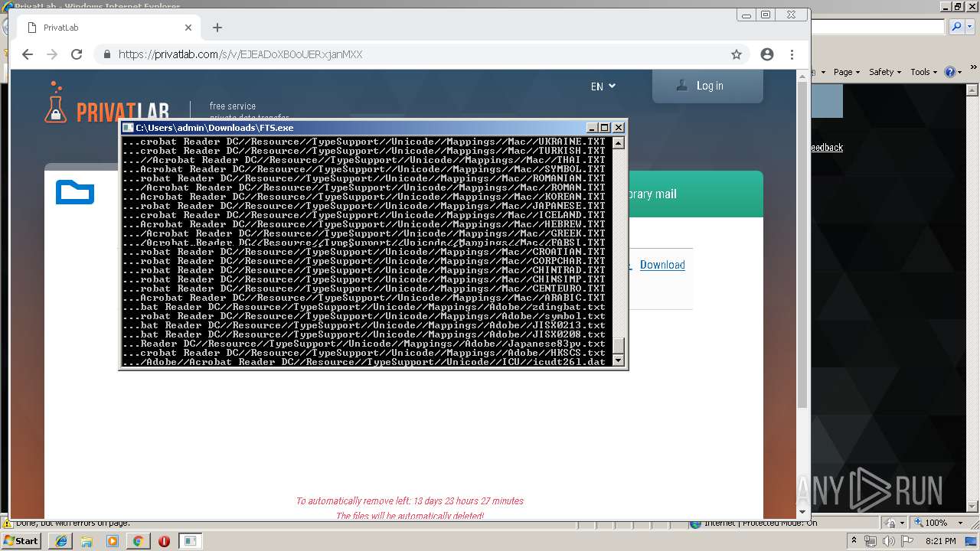Select the PrivatLab browser tab
This screenshot has width=980, height=551.
point(107,28)
